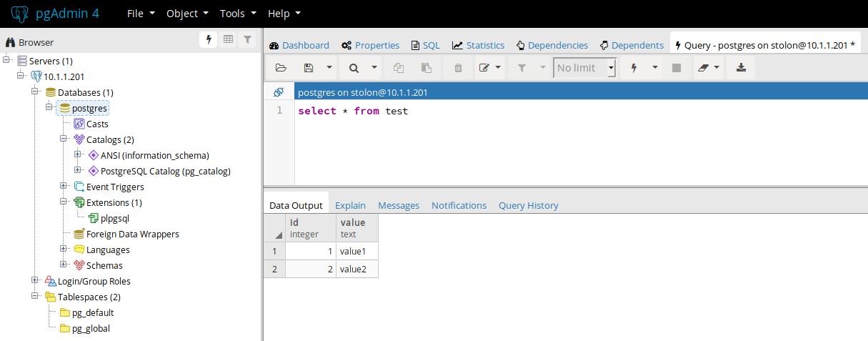Click the Find magnifier icon
This screenshot has height=341, width=868.
(x=354, y=68)
